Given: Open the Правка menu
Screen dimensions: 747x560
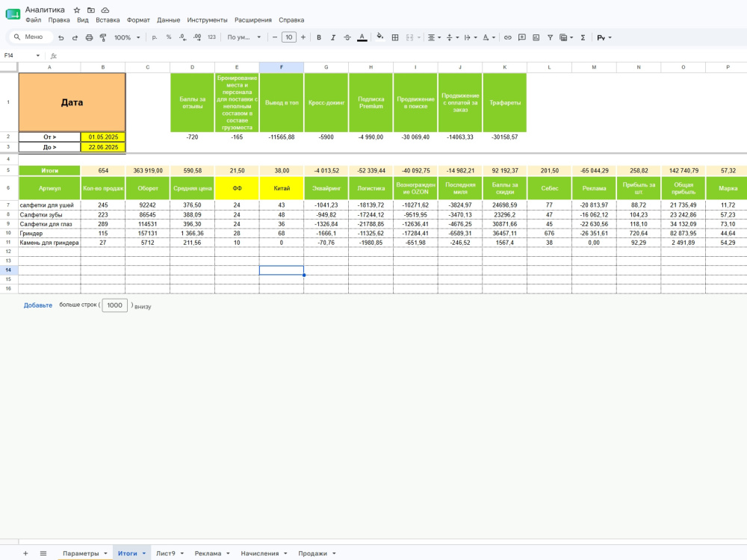Looking at the screenshot, I should (x=59, y=20).
